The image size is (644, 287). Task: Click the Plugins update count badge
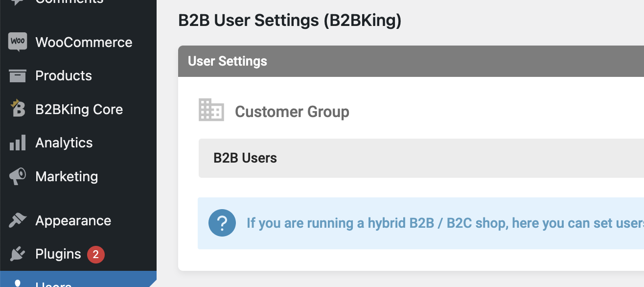click(x=96, y=254)
